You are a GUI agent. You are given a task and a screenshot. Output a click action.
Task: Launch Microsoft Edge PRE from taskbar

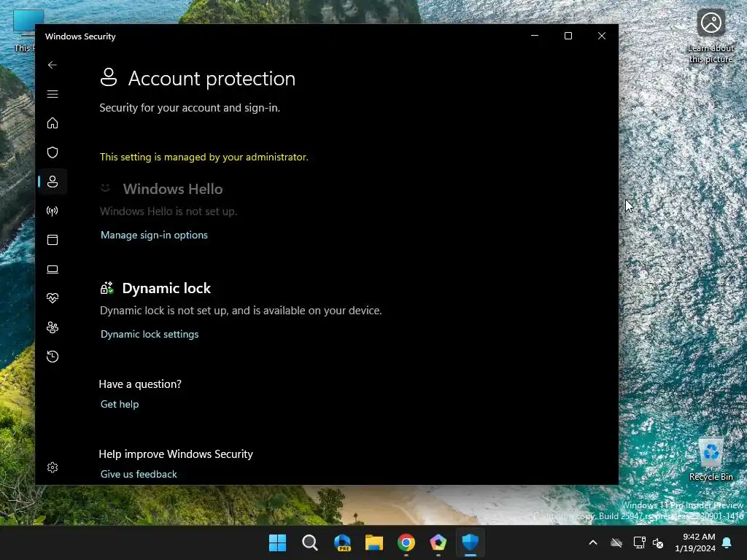point(342,542)
